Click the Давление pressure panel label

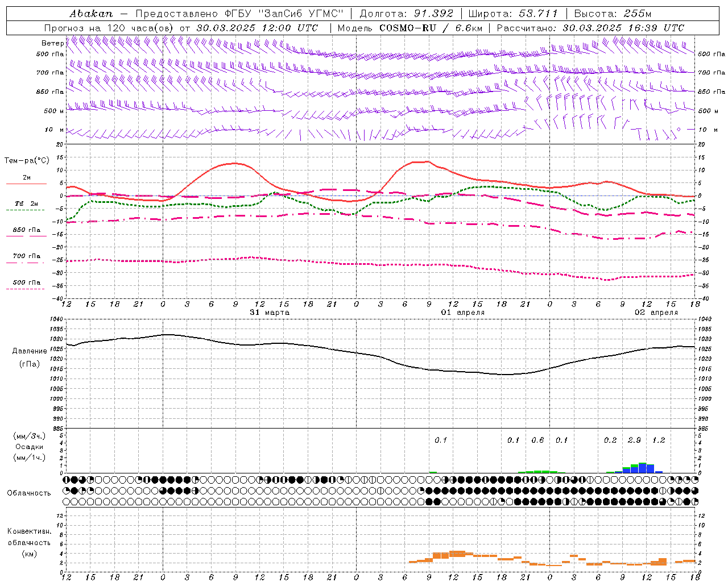(x=30, y=351)
